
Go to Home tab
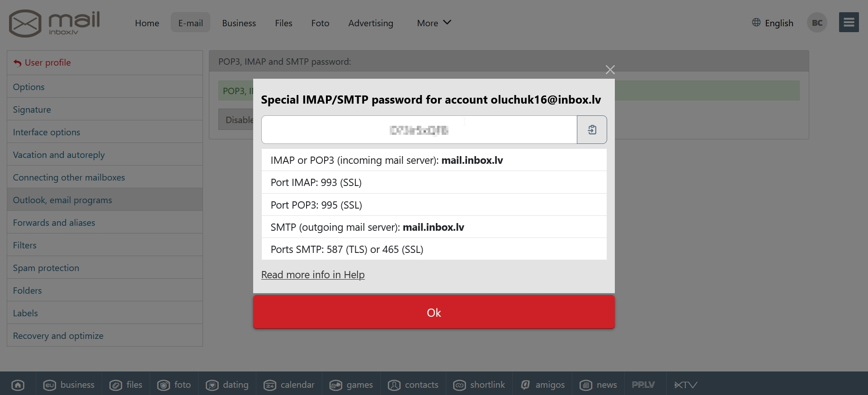coord(147,23)
